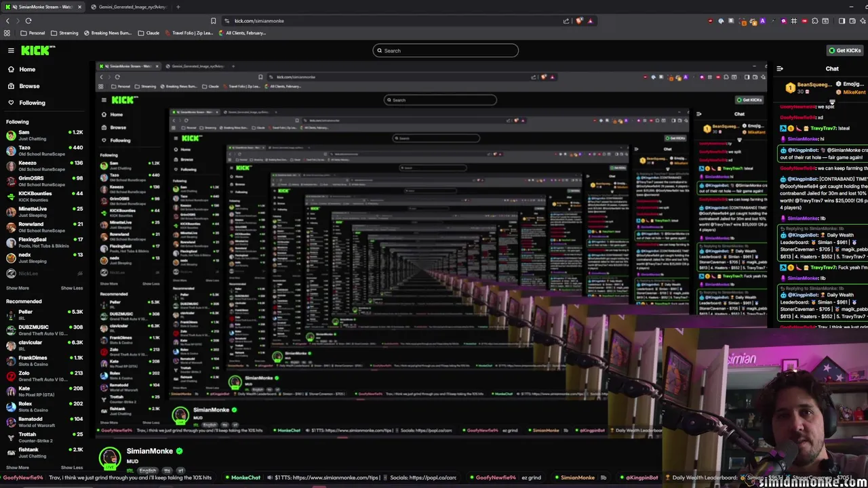This screenshot has height=488, width=868.
Task: Close the SimianMonke Stream browser tab
Action: [79, 7]
